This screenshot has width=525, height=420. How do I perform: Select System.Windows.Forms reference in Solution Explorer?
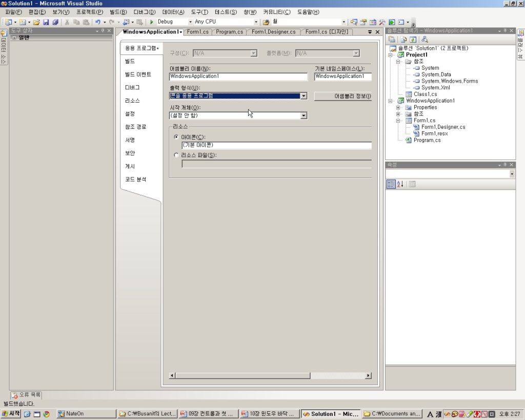coord(450,81)
